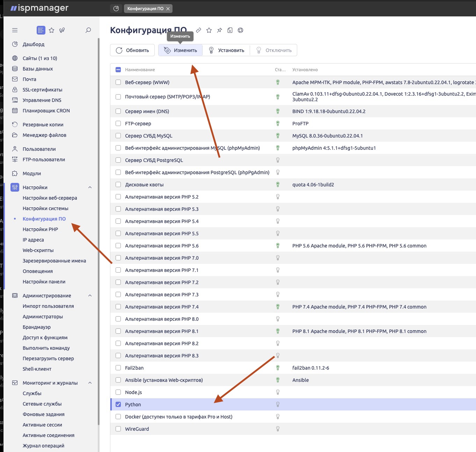Open Дашборд in sidebar
The image size is (476, 452).
point(34,44)
